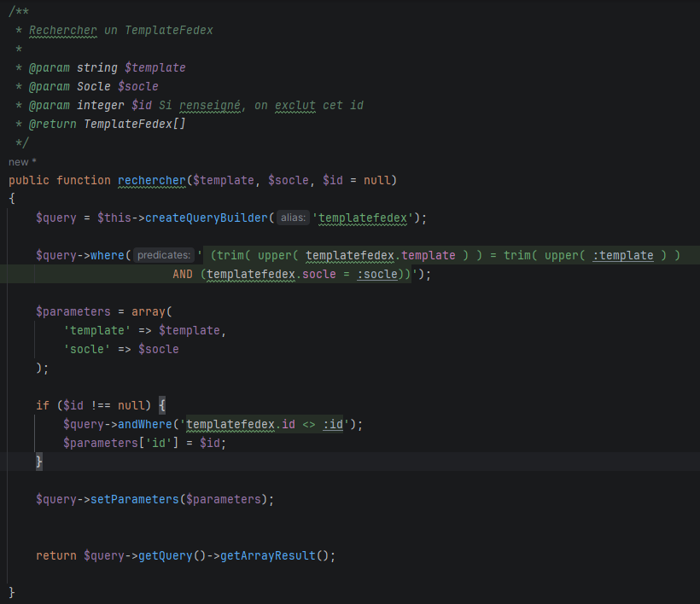Click the getQuery method call
The width and height of the screenshot is (700, 604).
[x=169, y=555]
